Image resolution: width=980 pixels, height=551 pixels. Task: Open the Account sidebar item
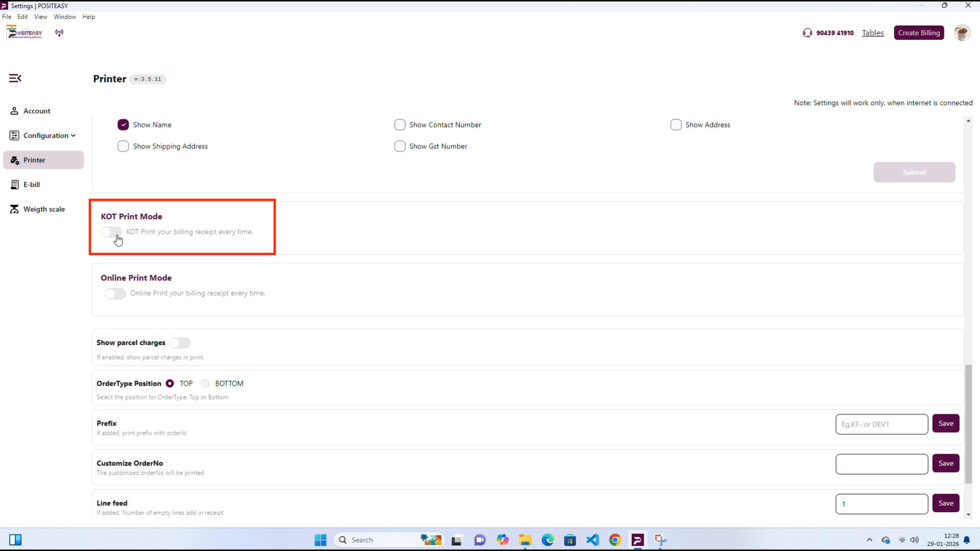[x=36, y=111]
